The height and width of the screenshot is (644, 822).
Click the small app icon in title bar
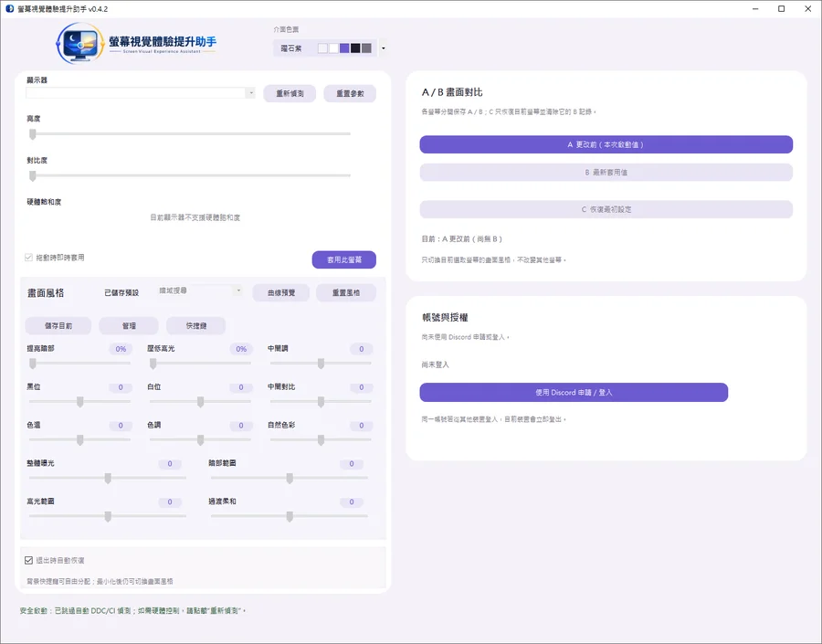click(x=9, y=9)
